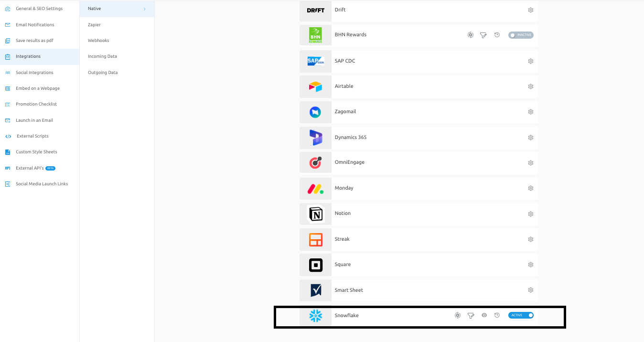Toggle Snowflake integration Active switch
The image size is (644, 342).
pos(521,315)
